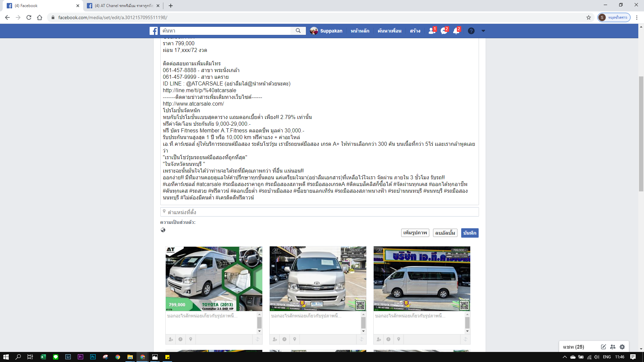This screenshot has height=362, width=644.
Task: Open Messenger messages icon
Action: pos(444,31)
